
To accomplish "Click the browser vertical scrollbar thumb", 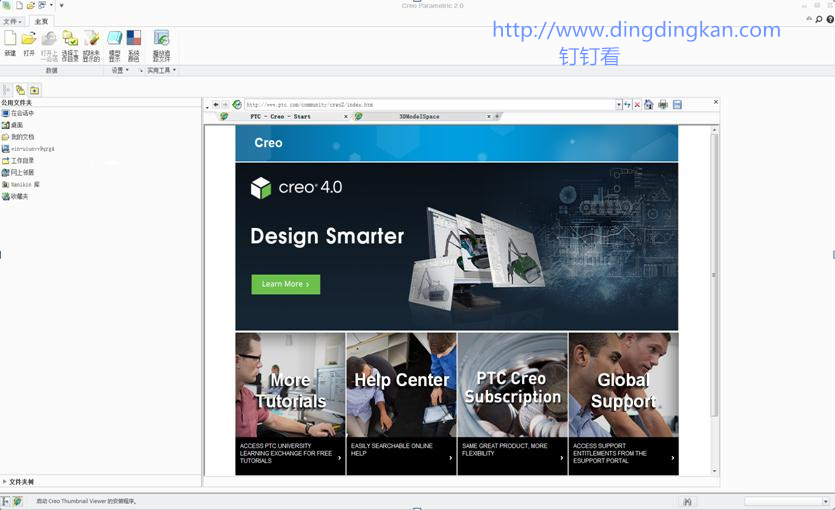I will click(x=715, y=275).
